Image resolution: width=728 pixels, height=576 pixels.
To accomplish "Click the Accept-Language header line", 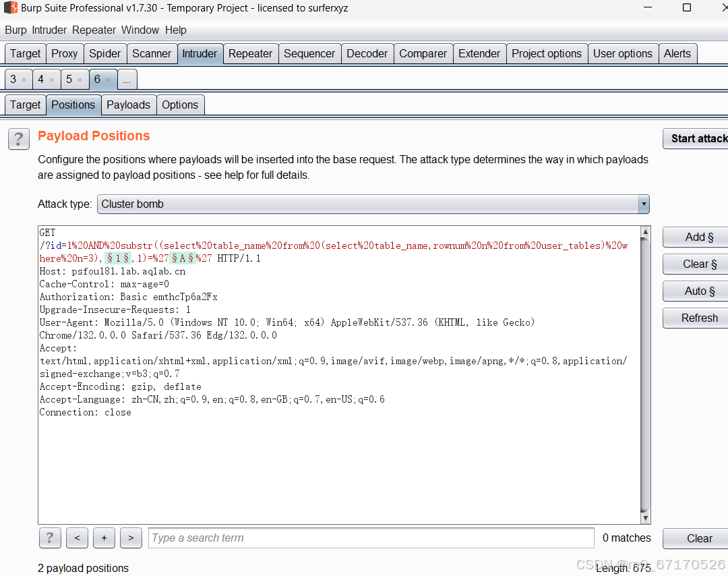I will (212, 399).
